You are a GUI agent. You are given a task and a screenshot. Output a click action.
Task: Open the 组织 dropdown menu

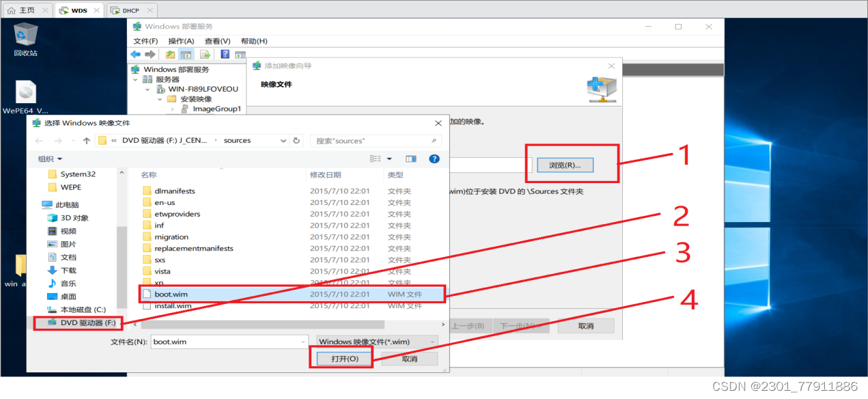[50, 159]
